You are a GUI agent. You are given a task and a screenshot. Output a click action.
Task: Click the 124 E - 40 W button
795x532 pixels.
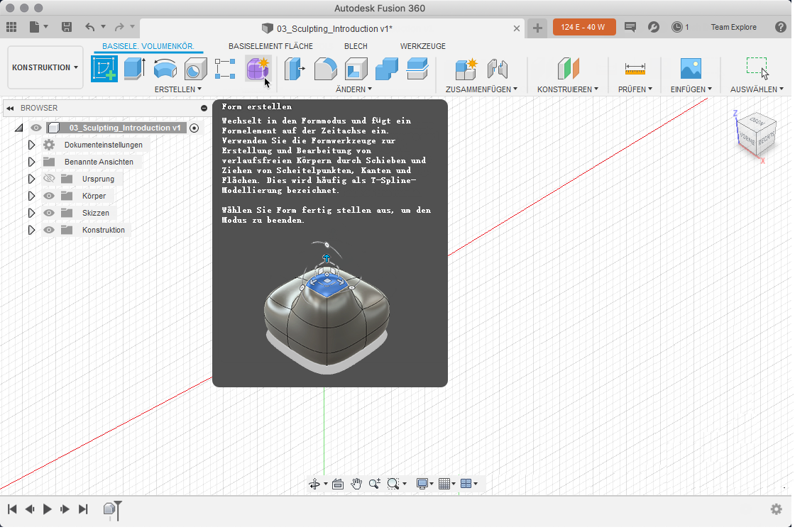click(x=584, y=28)
